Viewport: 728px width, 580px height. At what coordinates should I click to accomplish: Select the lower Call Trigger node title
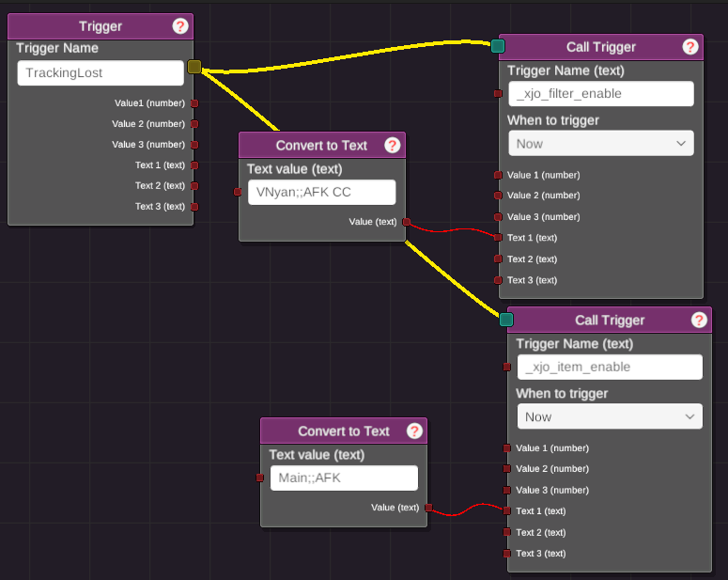(x=610, y=321)
